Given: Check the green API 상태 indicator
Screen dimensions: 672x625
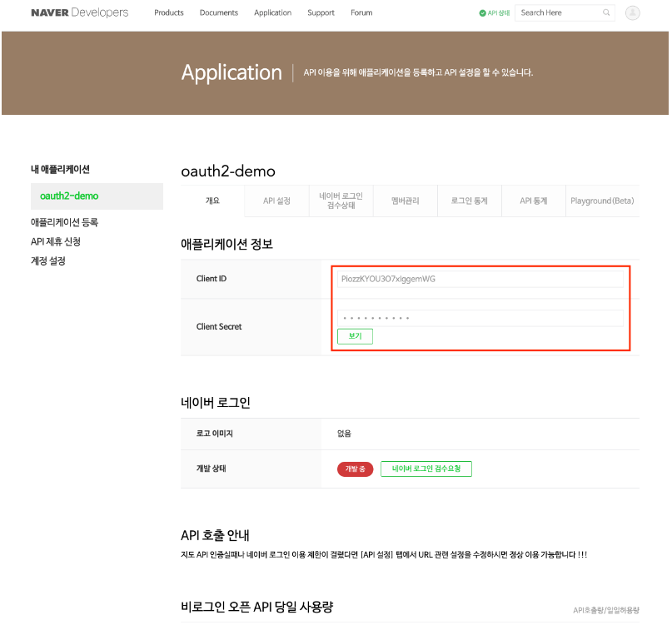Looking at the screenshot, I should point(494,12).
